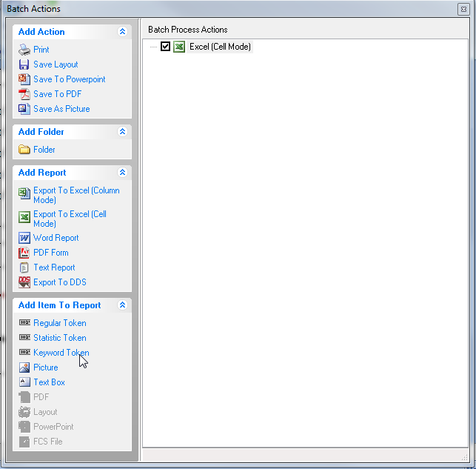
Task: Click the Word Report link
Action: pos(56,238)
